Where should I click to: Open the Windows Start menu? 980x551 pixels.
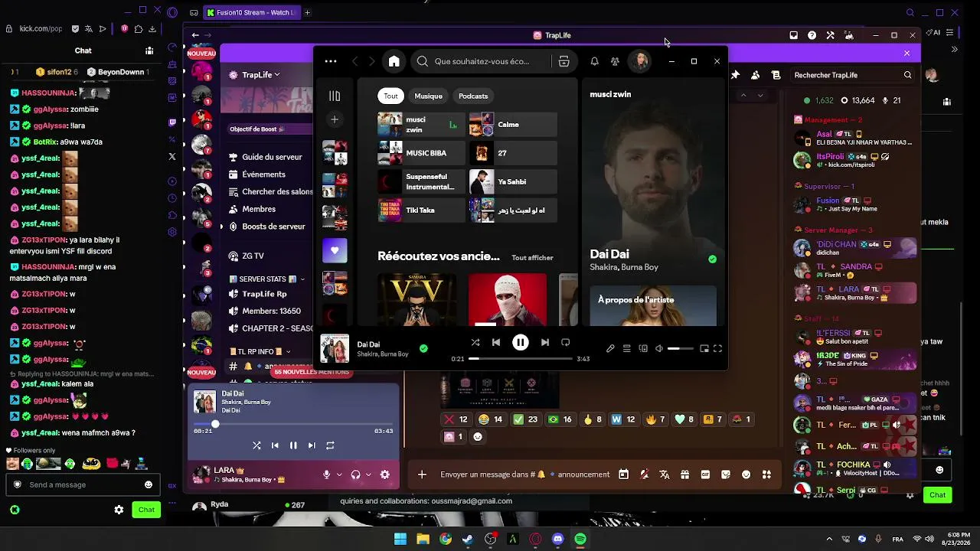pyautogui.click(x=400, y=540)
